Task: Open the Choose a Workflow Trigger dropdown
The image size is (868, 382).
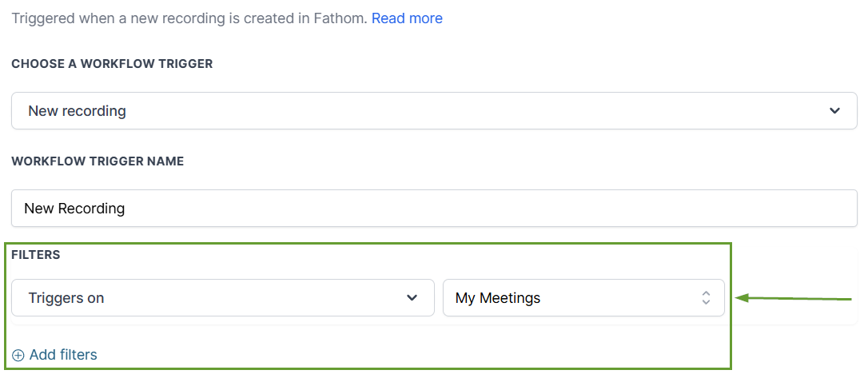Action: (433, 111)
